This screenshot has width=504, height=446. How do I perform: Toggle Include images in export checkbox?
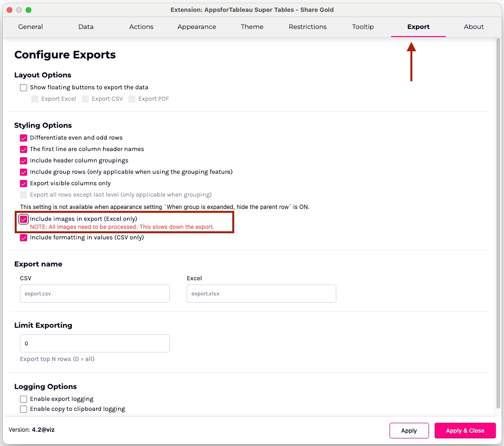pos(24,219)
